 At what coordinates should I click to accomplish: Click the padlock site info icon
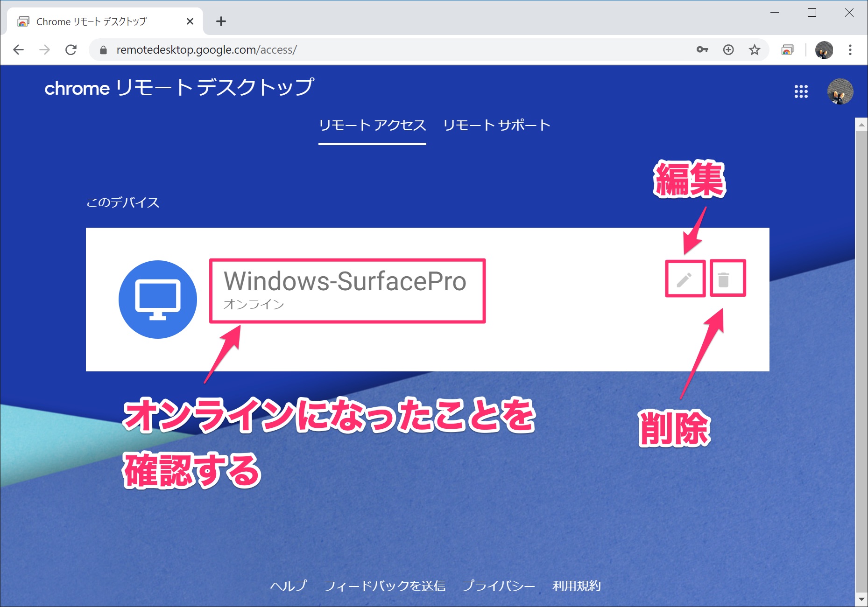(x=104, y=50)
